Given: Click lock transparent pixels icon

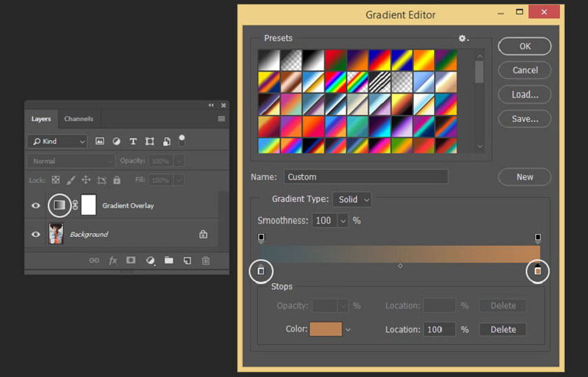Looking at the screenshot, I should [x=55, y=180].
